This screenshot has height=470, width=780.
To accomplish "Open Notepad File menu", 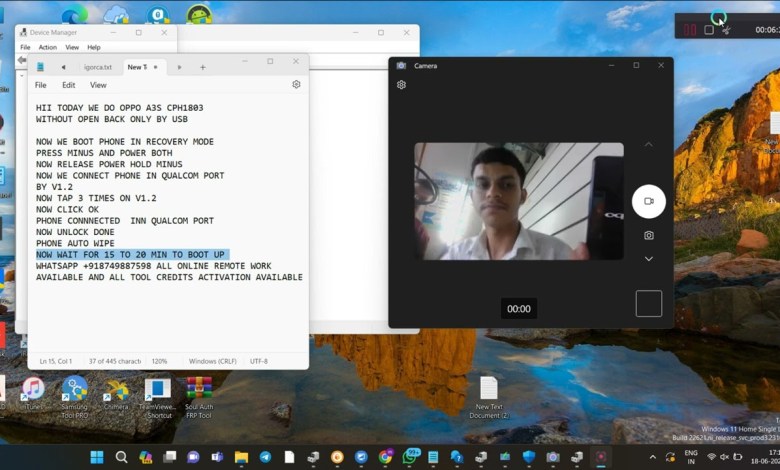I will [x=41, y=85].
